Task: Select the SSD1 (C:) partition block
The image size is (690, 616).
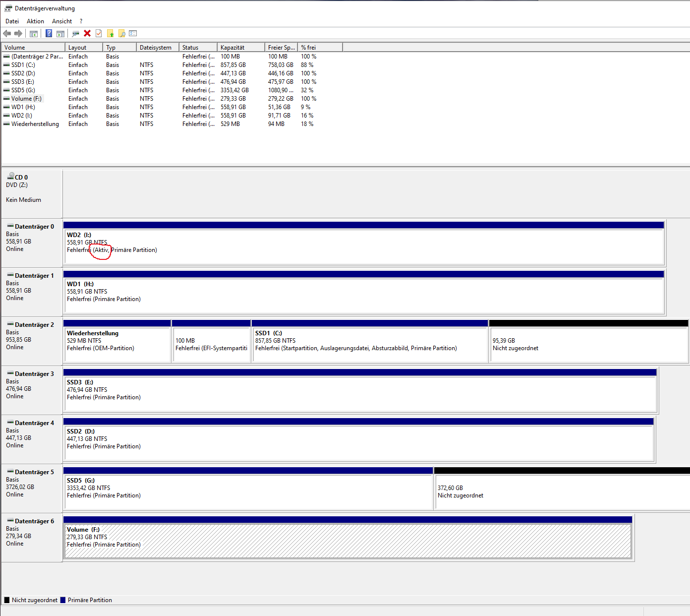Action: 370,341
